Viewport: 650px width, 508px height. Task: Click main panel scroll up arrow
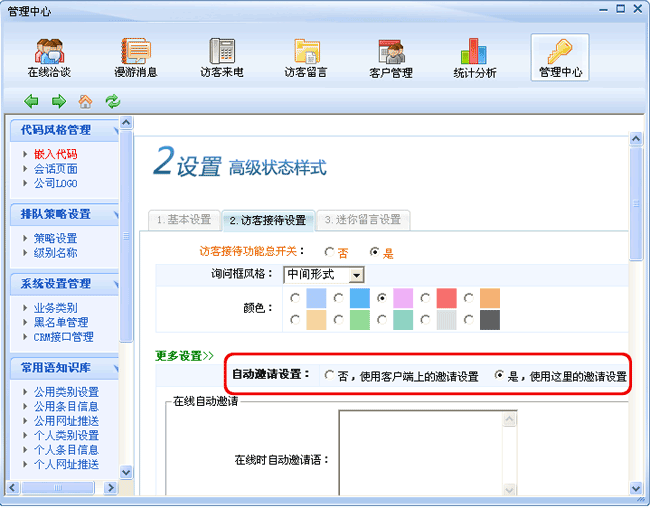point(636,139)
